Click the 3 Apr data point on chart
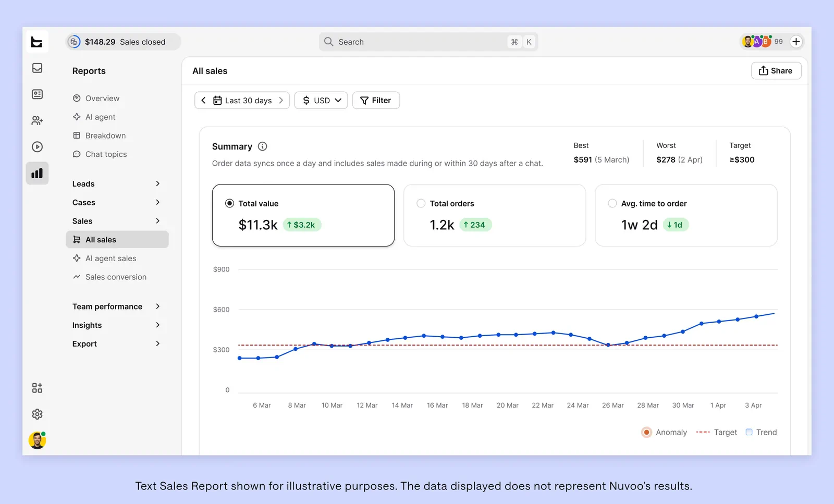The width and height of the screenshot is (834, 504). point(756,316)
